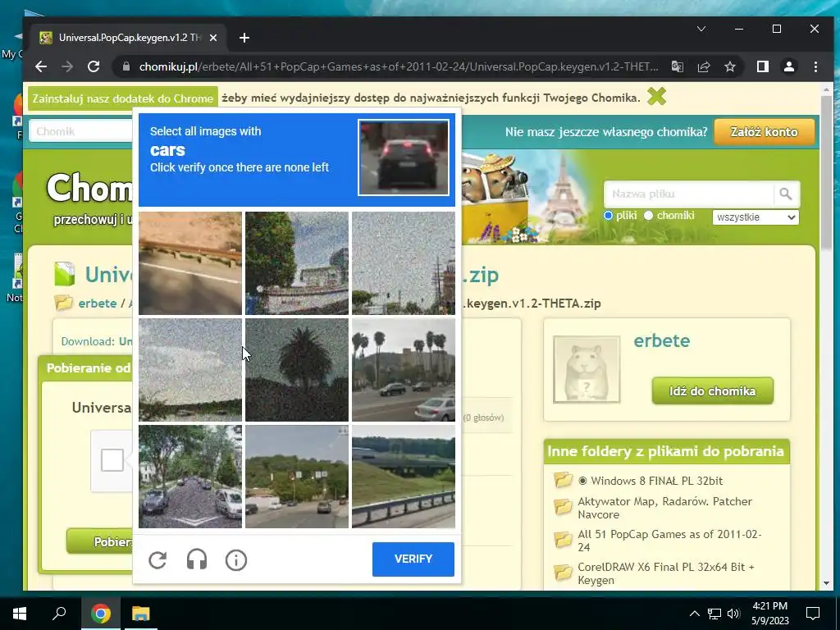Click the green file icon beside the file title
Viewport: 840px width, 630px height.
64,274
